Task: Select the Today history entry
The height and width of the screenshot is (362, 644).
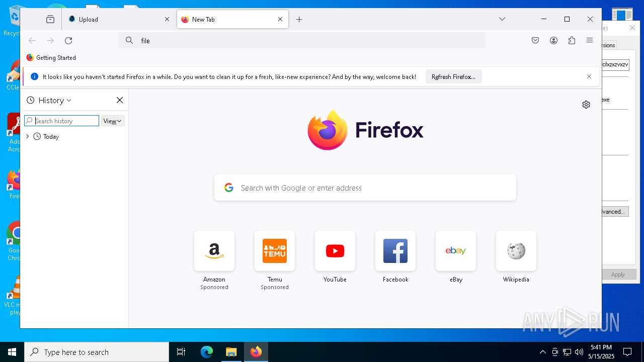Action: (51, 137)
